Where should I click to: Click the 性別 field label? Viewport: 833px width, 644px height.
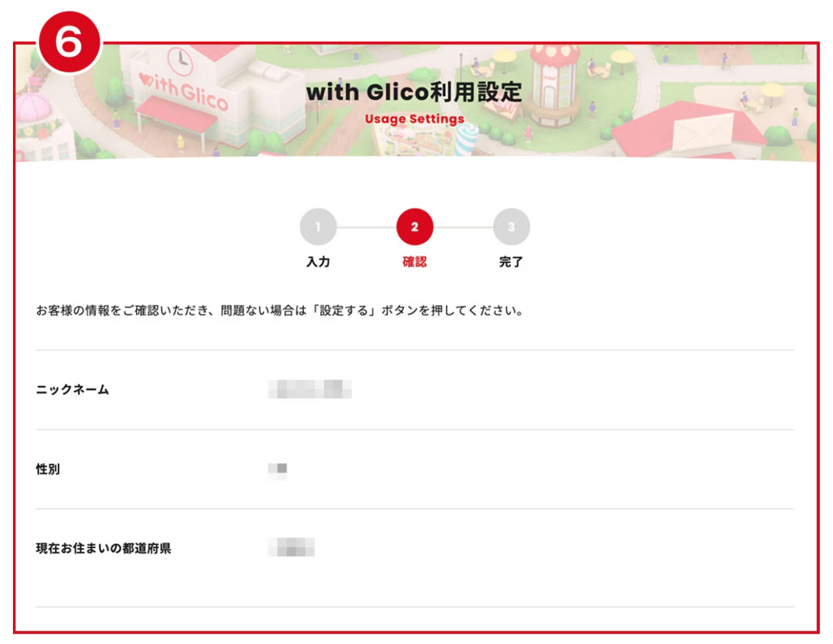(48, 469)
